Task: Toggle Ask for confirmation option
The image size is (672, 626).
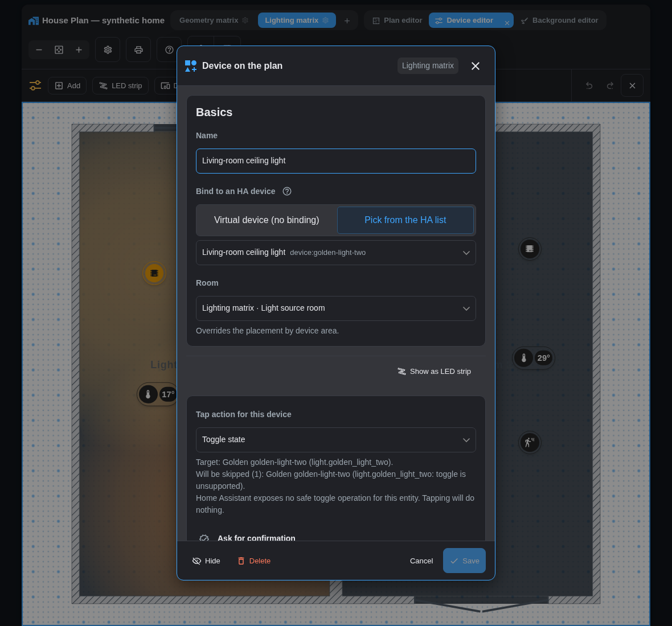Action: click(256, 538)
